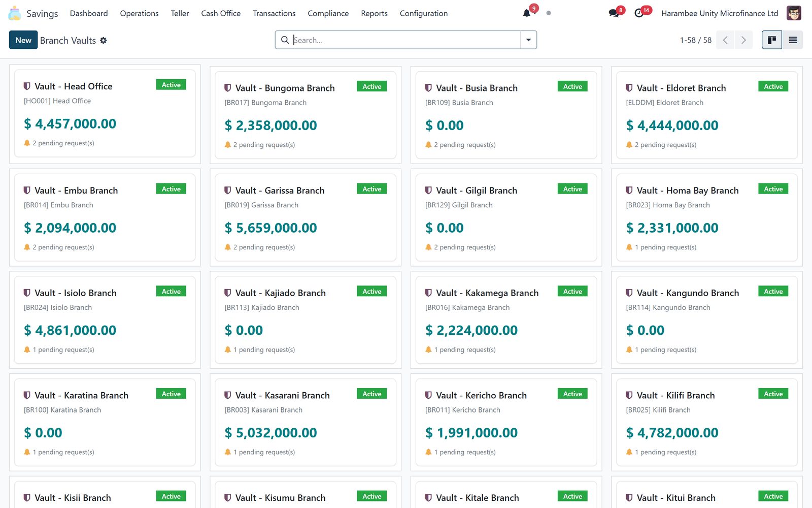The width and height of the screenshot is (812, 508).
Task: Open the Transactions menu
Action: tap(274, 13)
